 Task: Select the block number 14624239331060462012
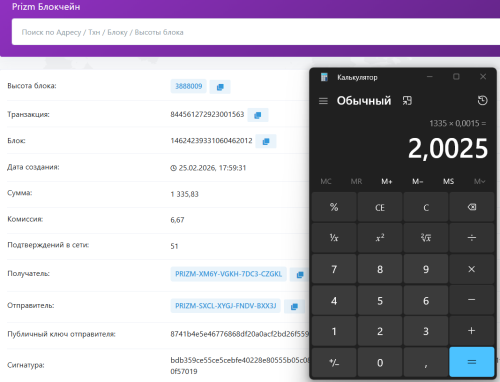coord(211,141)
